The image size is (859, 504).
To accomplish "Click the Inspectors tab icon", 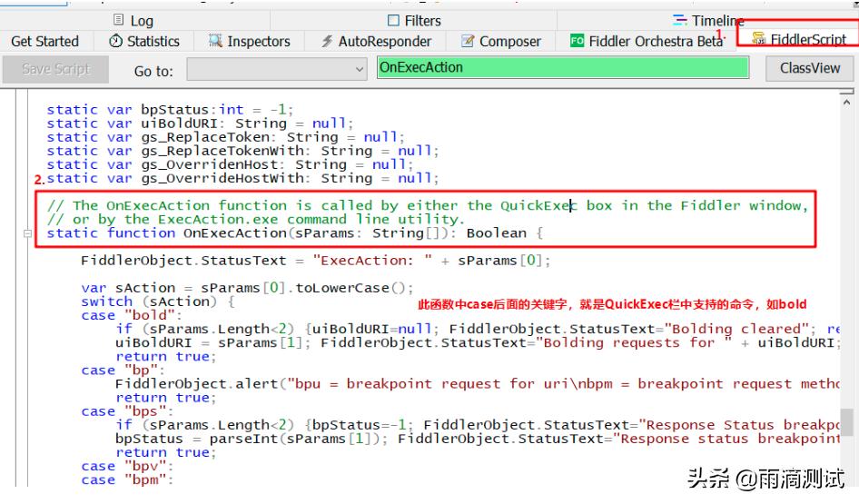I will coord(215,42).
